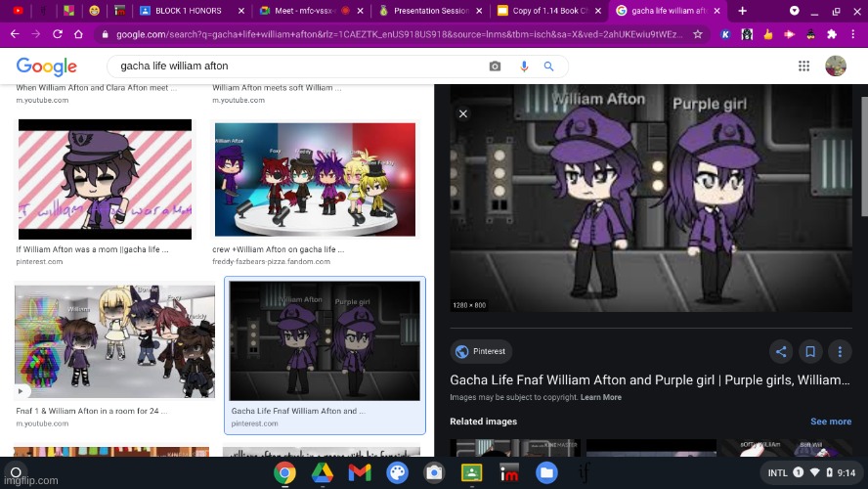
Task: Go forward to the next page
Action: pyautogui.click(x=36, y=34)
